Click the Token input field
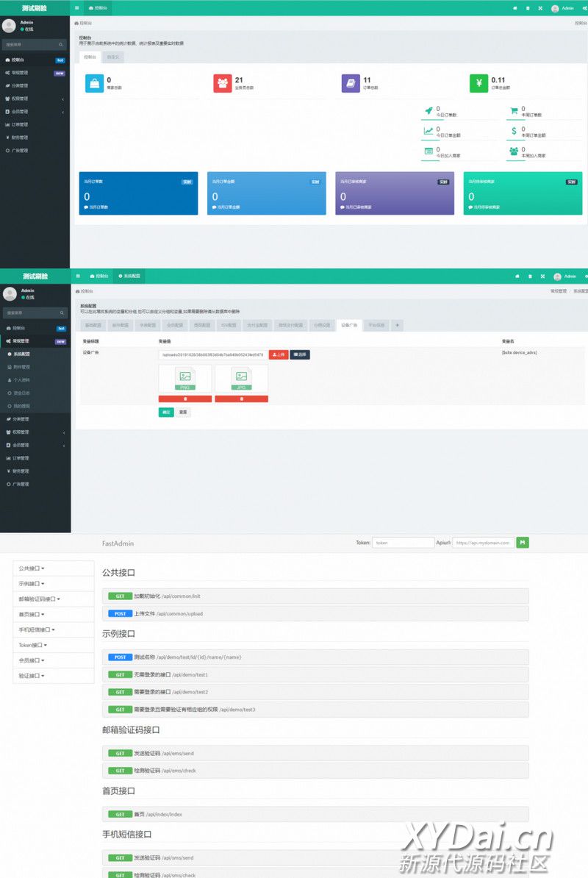Screen dimensions: 588x878 point(404,543)
